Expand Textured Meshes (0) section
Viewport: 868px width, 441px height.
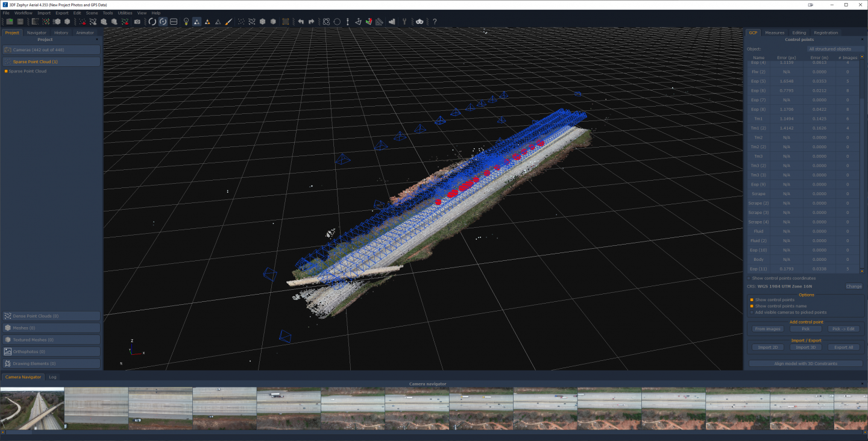click(x=51, y=340)
